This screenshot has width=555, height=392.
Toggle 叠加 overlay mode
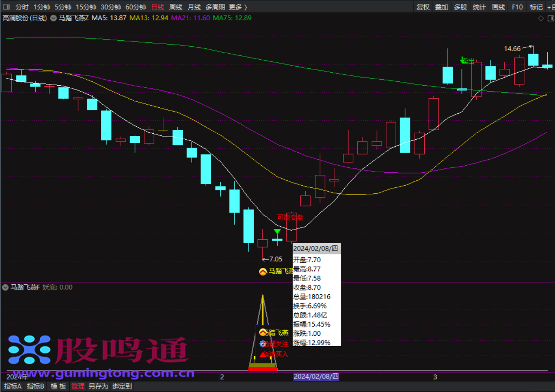pyautogui.click(x=441, y=7)
